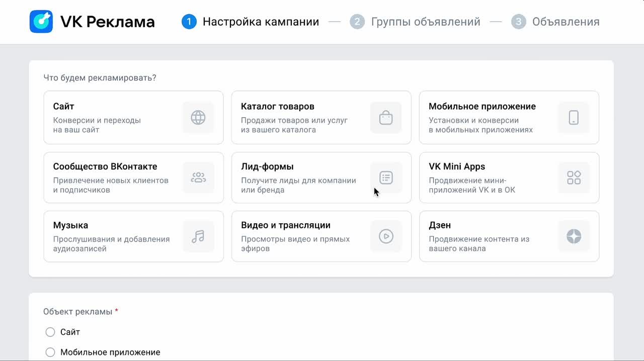Image resolution: width=644 pixels, height=361 pixels.
Task: Open step 2 Группы объявлений
Action: pyautogui.click(x=419, y=22)
